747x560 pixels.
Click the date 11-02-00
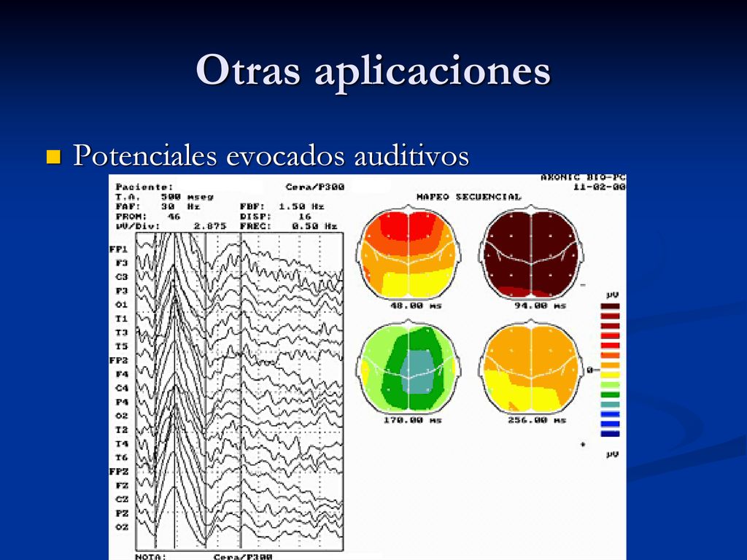(x=600, y=187)
